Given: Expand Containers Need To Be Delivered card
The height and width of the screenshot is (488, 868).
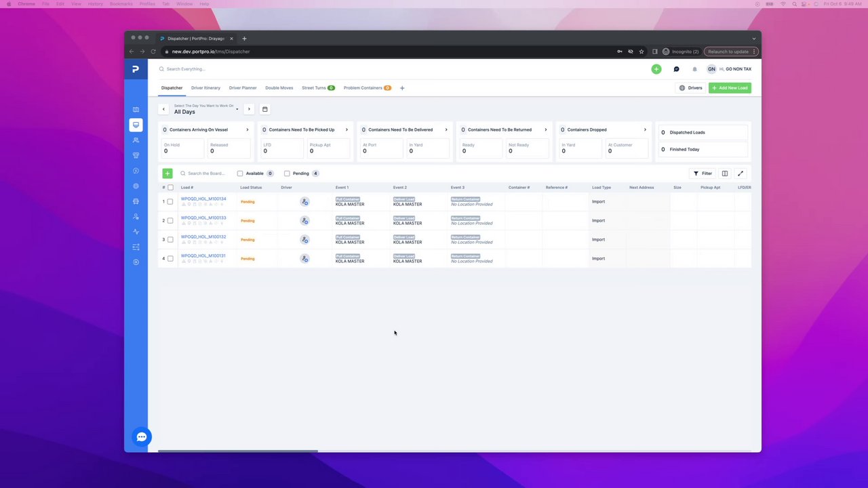Looking at the screenshot, I should 446,129.
